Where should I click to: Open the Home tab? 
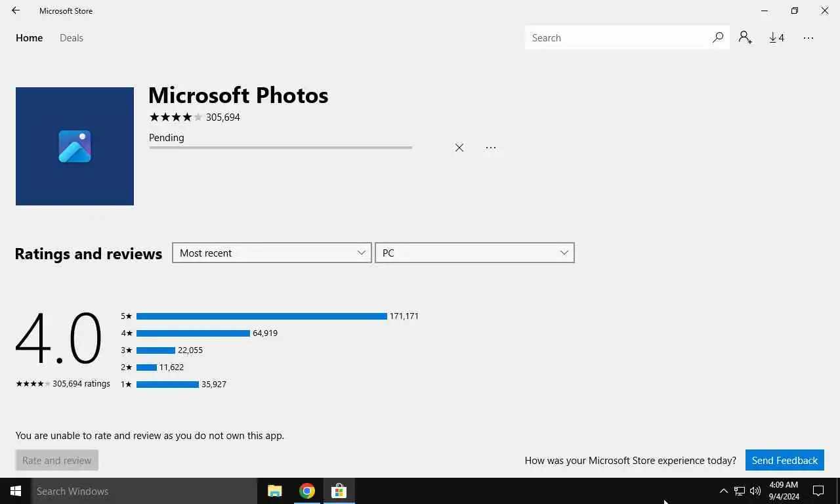(30, 38)
